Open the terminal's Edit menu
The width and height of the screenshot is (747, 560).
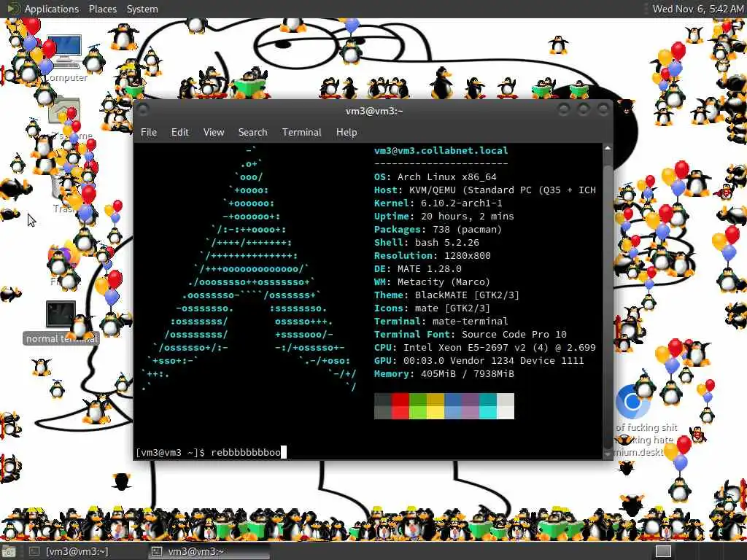[x=180, y=132]
